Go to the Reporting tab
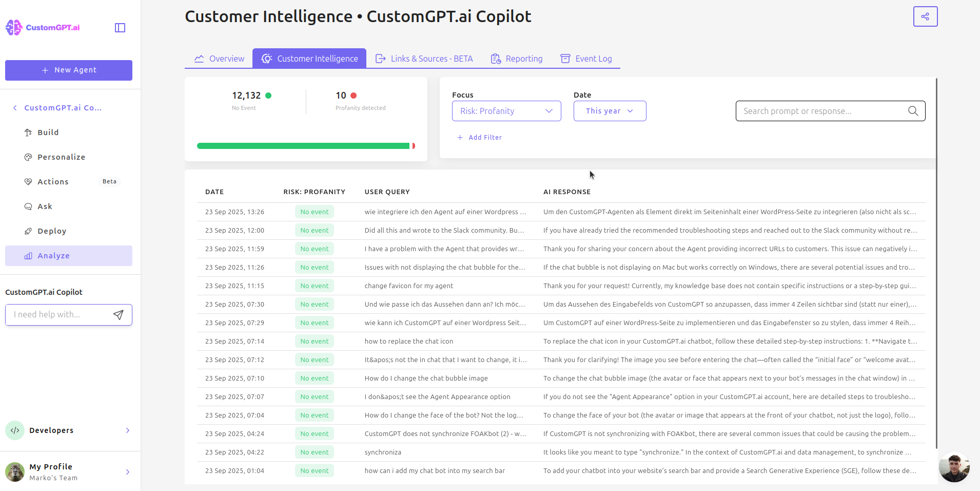This screenshot has height=491, width=980. pyautogui.click(x=517, y=59)
